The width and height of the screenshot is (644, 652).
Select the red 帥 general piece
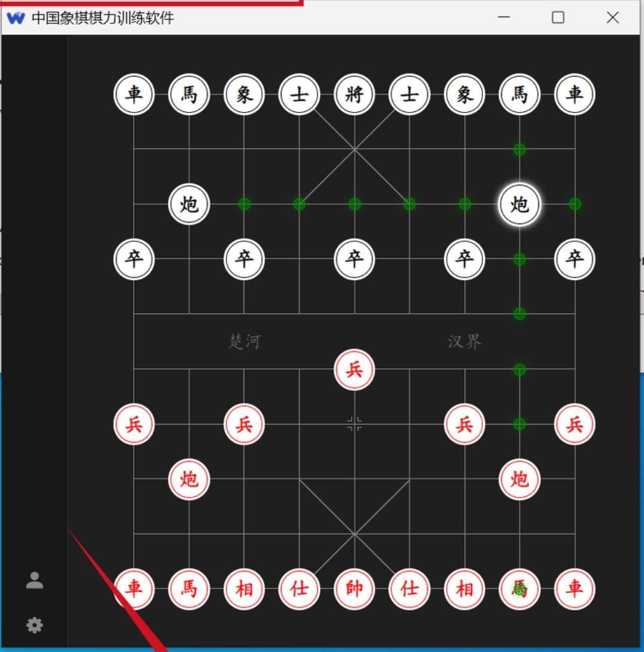tap(355, 589)
